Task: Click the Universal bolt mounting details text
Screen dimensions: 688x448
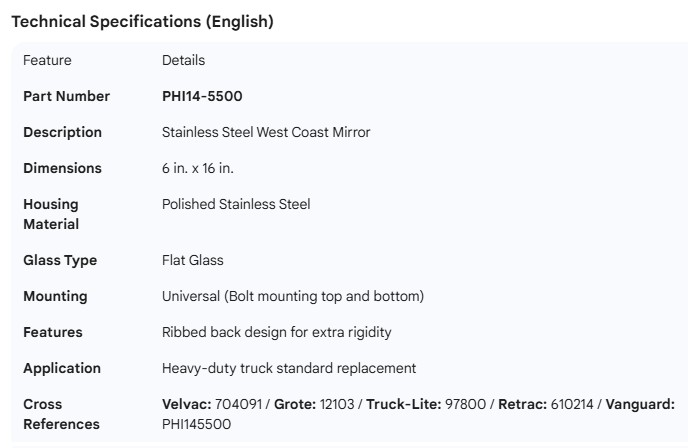Action: tap(293, 296)
